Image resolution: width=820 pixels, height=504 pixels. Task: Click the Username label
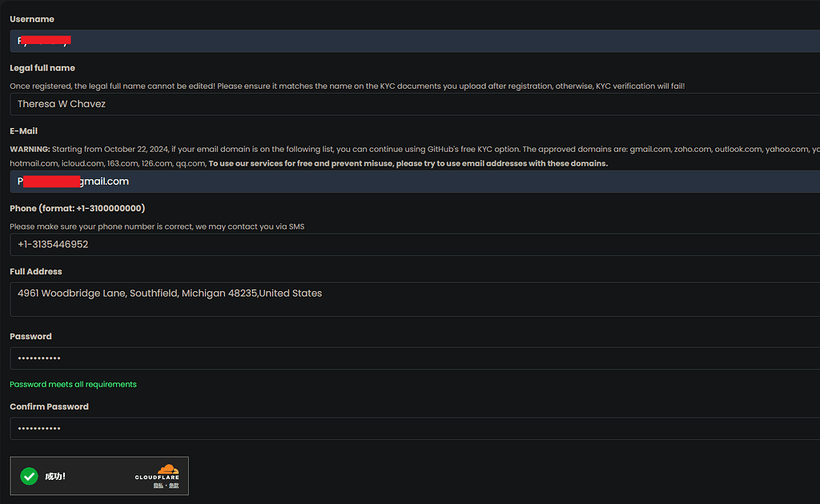(x=32, y=19)
